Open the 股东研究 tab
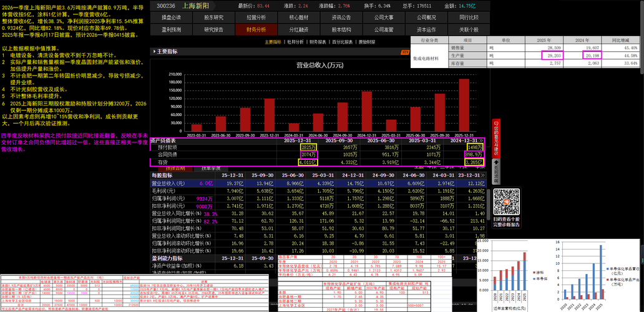The width and height of the screenshot is (644, 312). (213, 17)
